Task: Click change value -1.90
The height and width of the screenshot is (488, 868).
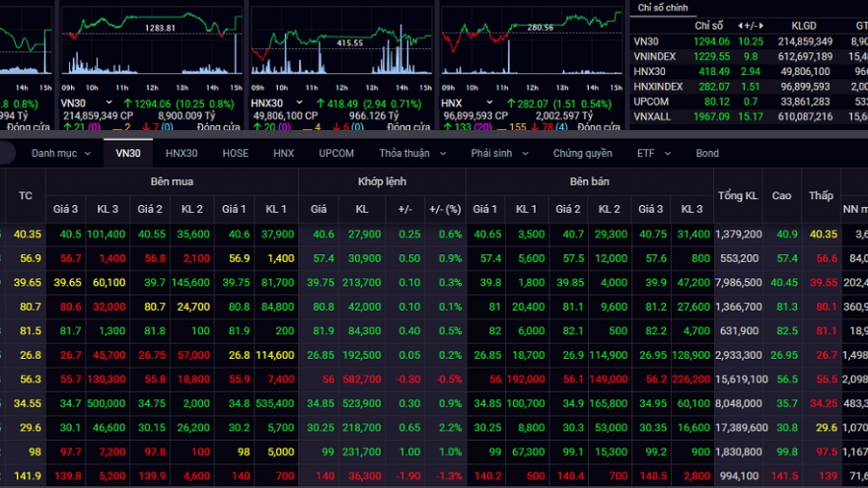Action: [409, 476]
